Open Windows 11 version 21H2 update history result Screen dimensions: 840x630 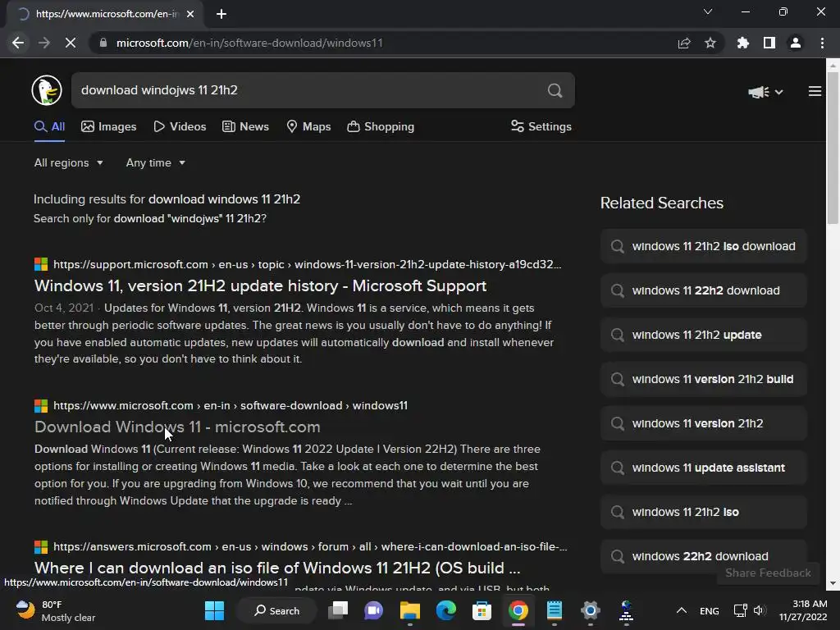pos(260,286)
